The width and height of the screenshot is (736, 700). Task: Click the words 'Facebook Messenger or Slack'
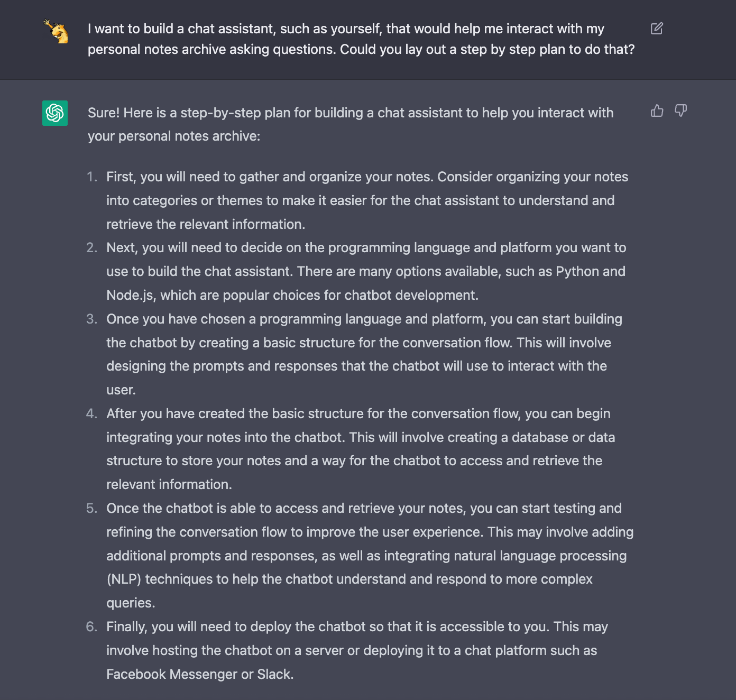click(199, 674)
